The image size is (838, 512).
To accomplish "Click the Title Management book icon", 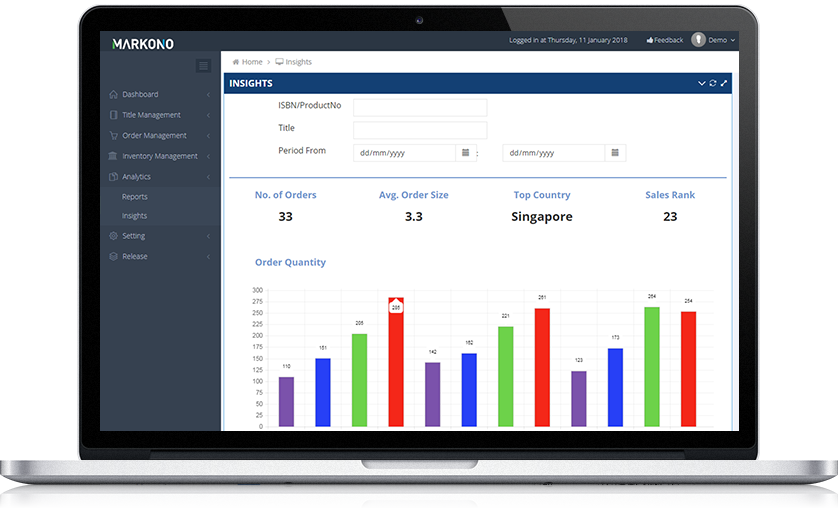I will click(113, 115).
